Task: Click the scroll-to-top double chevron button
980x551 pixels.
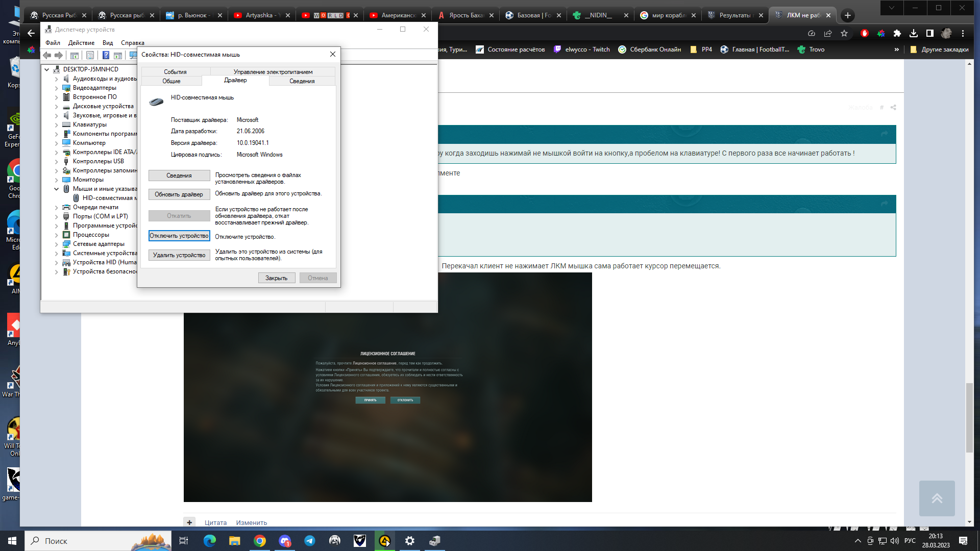Action: (937, 498)
